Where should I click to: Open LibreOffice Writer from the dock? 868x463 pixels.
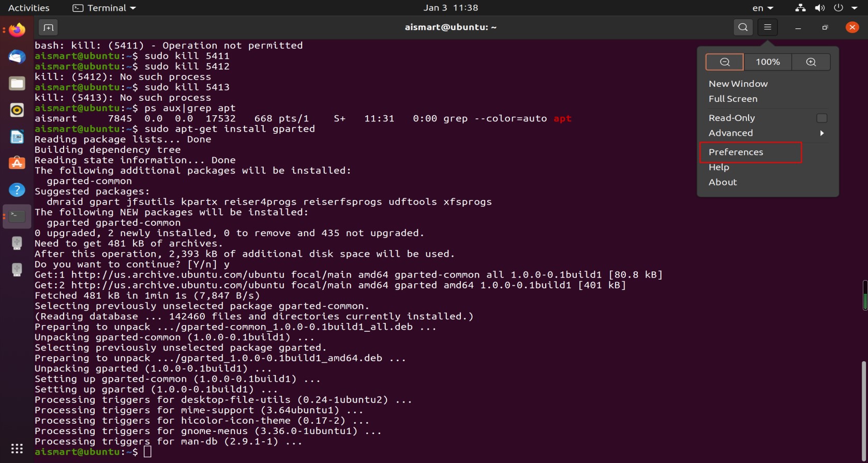[17, 136]
